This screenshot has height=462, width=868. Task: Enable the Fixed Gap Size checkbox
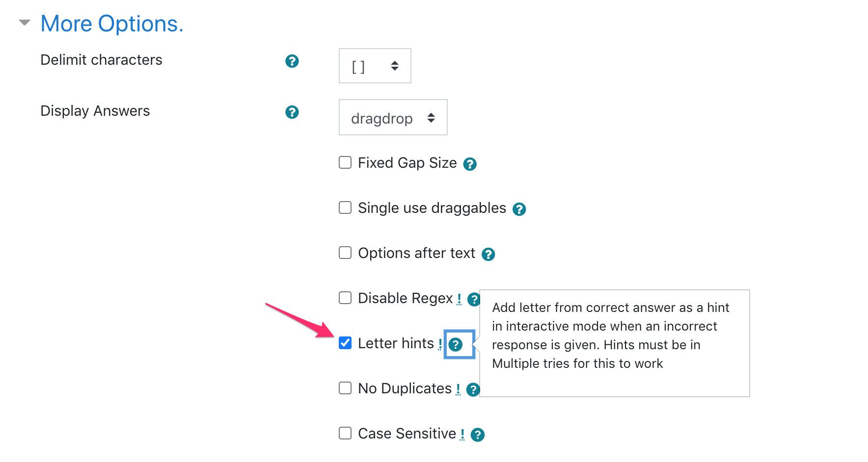pyautogui.click(x=345, y=162)
